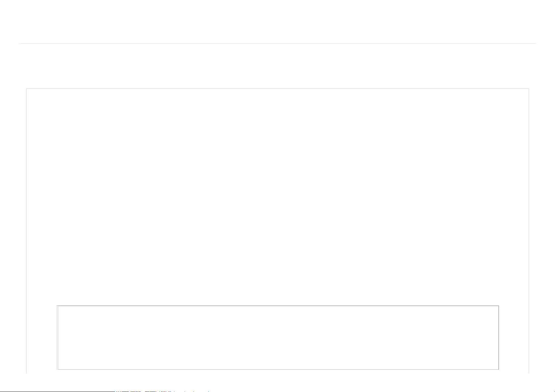Click the panel margin left of the inner box
This screenshot has height=392, width=555.
click(42, 337)
